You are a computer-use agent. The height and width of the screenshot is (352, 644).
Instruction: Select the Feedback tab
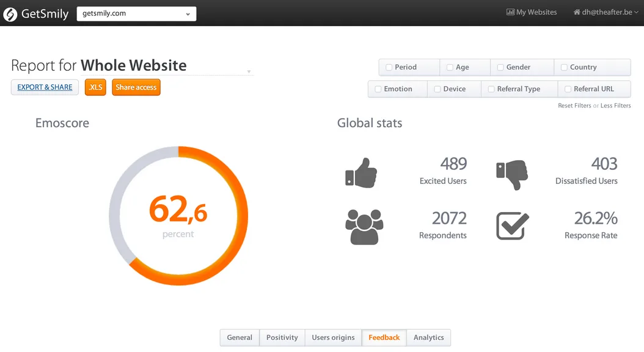pos(384,337)
